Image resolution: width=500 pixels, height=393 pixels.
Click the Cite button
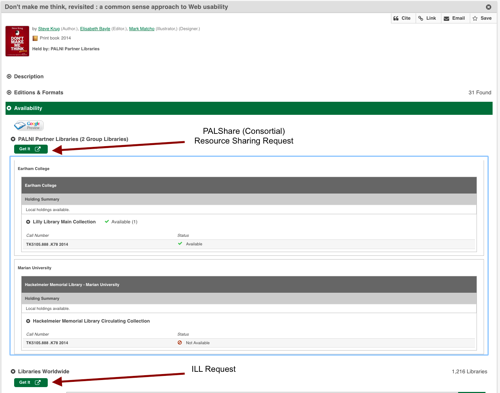[402, 18]
